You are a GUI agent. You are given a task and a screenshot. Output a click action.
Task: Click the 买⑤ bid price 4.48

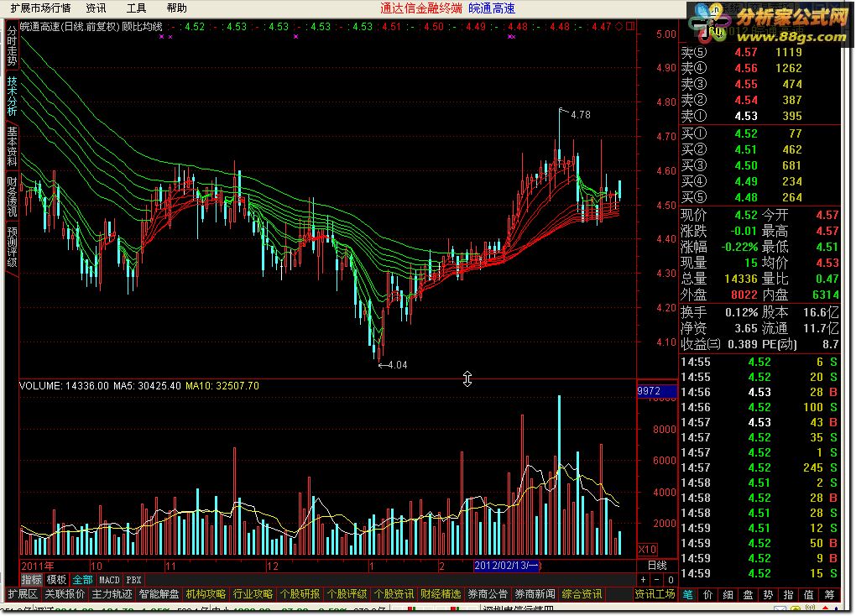coord(746,197)
